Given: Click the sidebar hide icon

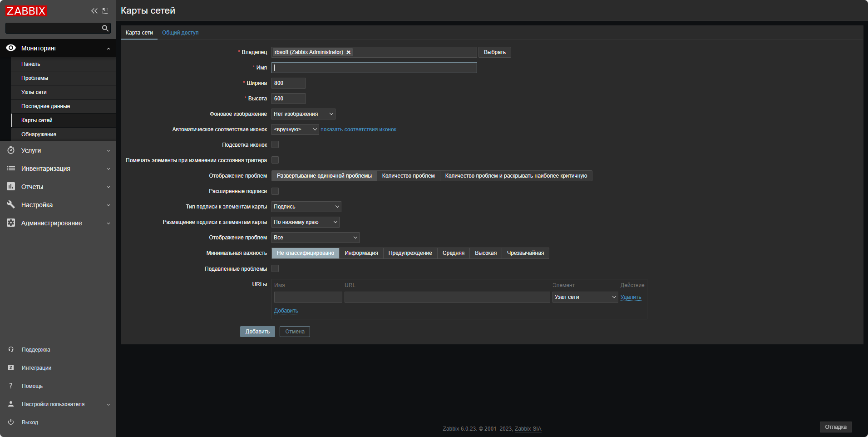Looking at the screenshot, I should (x=105, y=11).
